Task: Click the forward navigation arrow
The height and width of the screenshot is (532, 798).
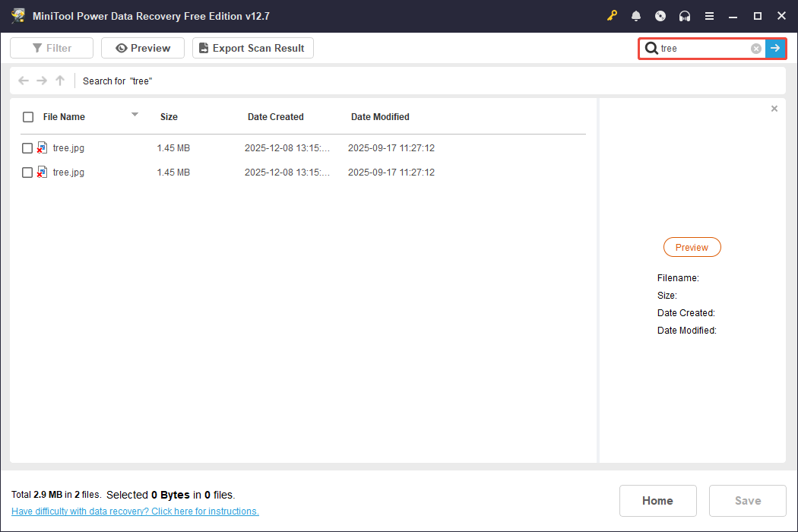Action: (41, 81)
